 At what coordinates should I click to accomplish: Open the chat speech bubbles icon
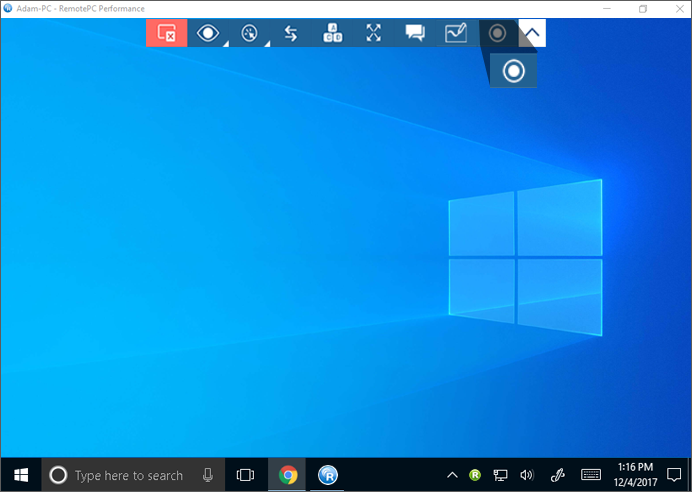tap(415, 33)
